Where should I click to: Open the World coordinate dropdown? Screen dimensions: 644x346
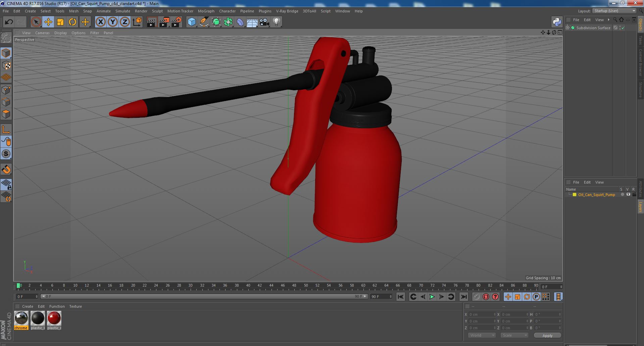(482, 335)
